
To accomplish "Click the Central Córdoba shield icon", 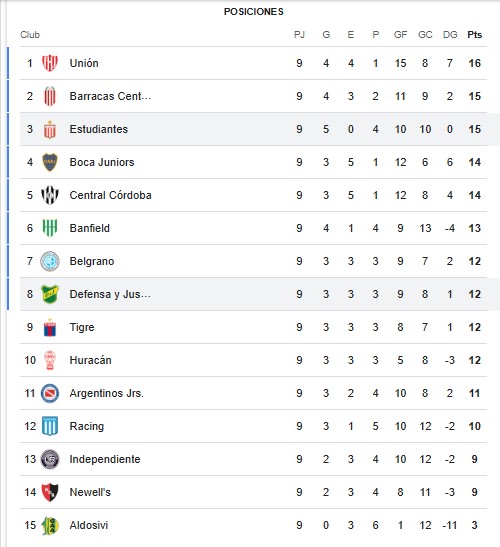I will [x=50, y=195].
